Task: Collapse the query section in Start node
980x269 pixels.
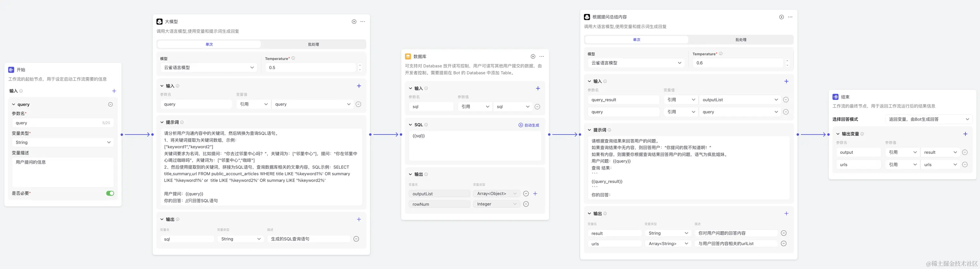Action: (x=14, y=105)
